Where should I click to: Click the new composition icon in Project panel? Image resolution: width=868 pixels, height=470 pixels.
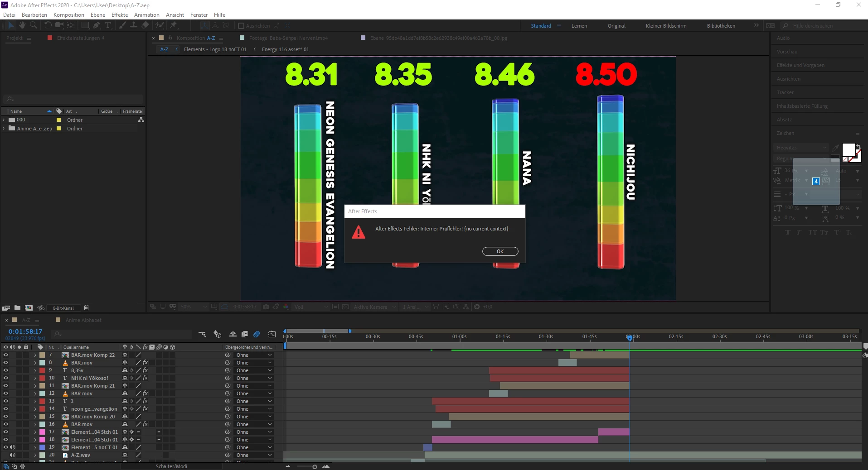29,308
